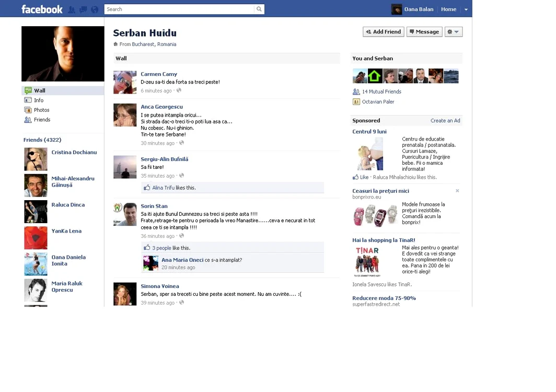Viewport: 556px width, 392px height.
Task: Open Ceasuri la prețuri mici ad title
Action: coord(380,191)
